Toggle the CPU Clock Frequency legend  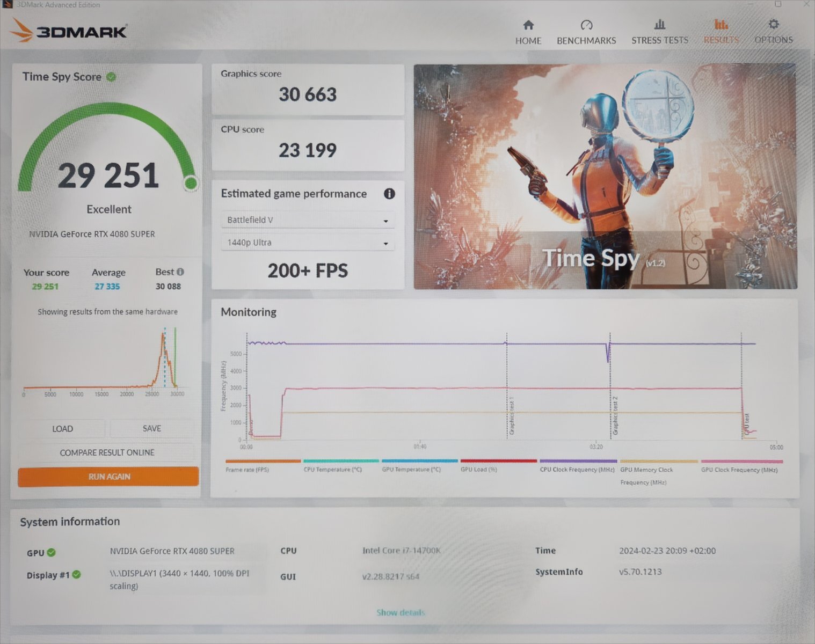(578, 466)
